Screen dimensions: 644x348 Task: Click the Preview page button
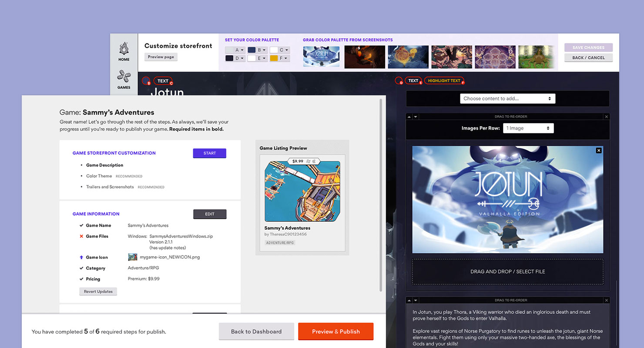161,57
